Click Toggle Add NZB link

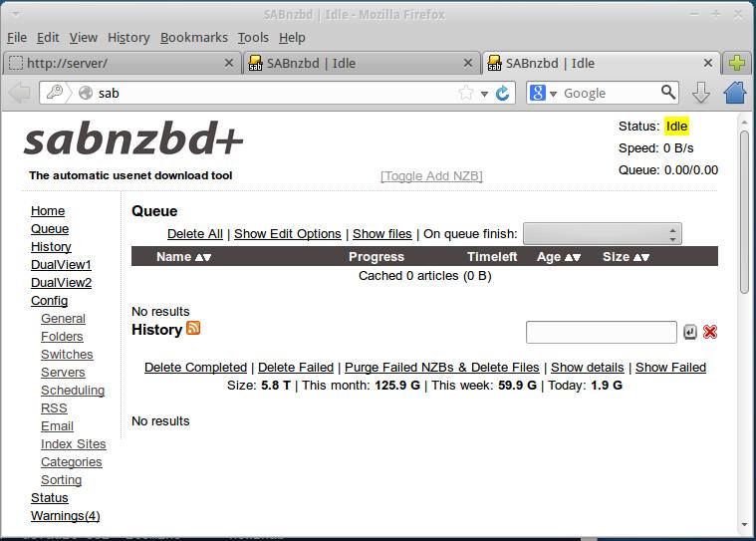[x=431, y=176]
